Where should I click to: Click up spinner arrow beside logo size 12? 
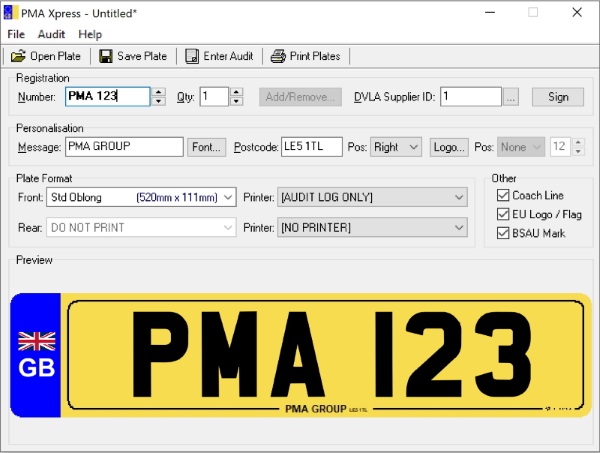(x=578, y=142)
